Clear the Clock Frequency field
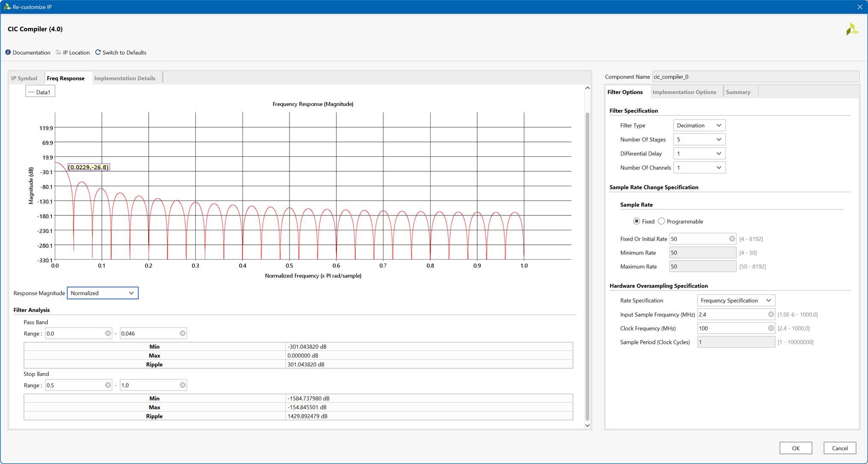Image resolution: width=868 pixels, height=464 pixels. [x=771, y=328]
